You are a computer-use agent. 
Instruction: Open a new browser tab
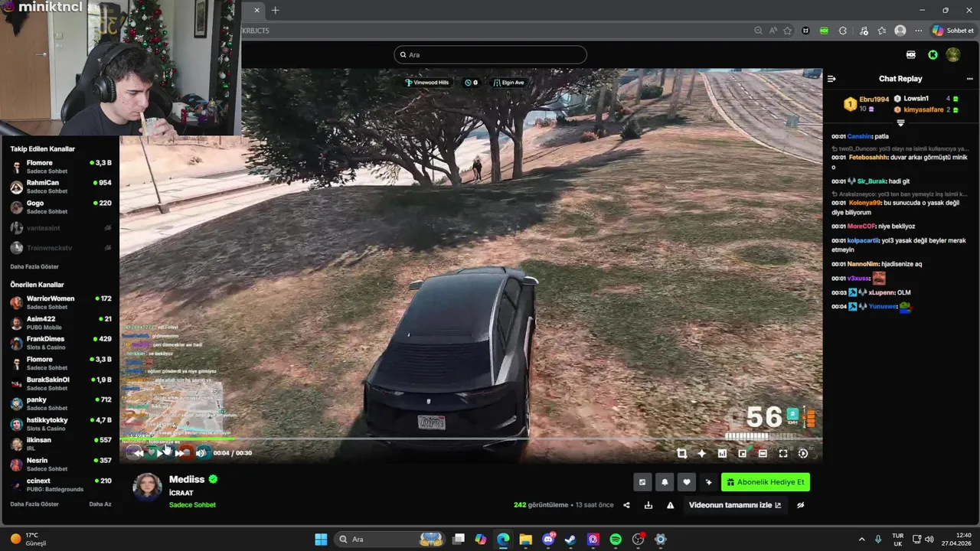coord(275,10)
